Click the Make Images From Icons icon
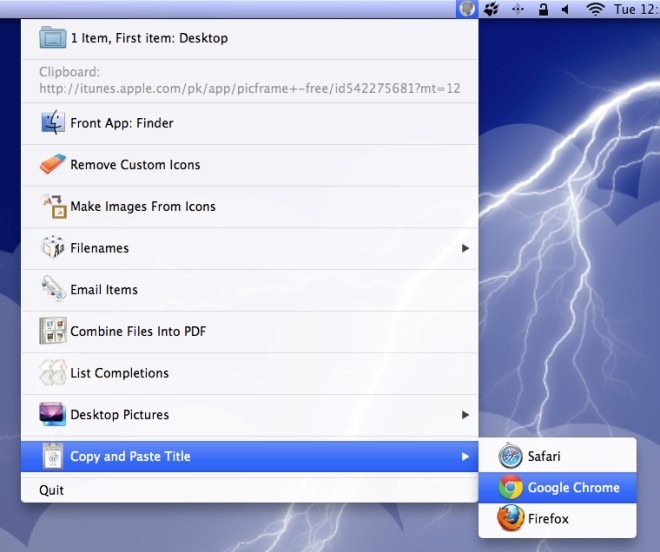Viewport: 660px width, 552px height. pos(53,206)
